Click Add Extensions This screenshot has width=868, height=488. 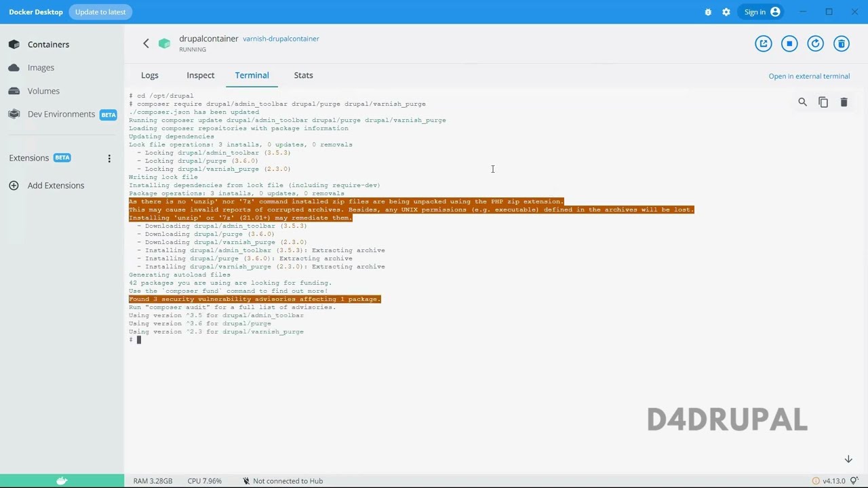(x=56, y=186)
